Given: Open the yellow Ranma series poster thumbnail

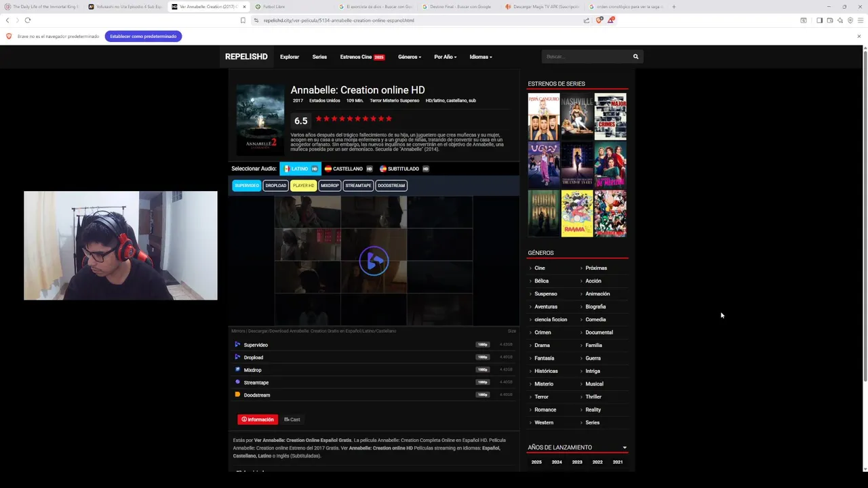Looking at the screenshot, I should (577, 213).
